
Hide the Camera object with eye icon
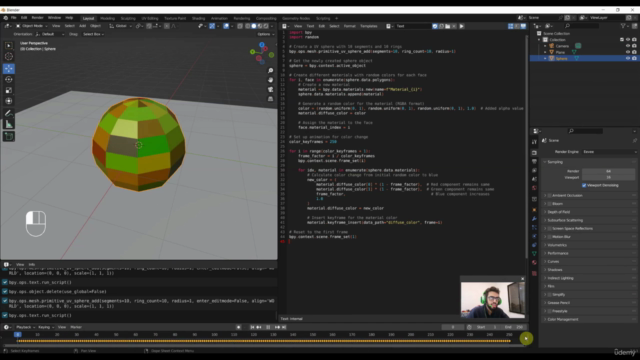pos(628,46)
